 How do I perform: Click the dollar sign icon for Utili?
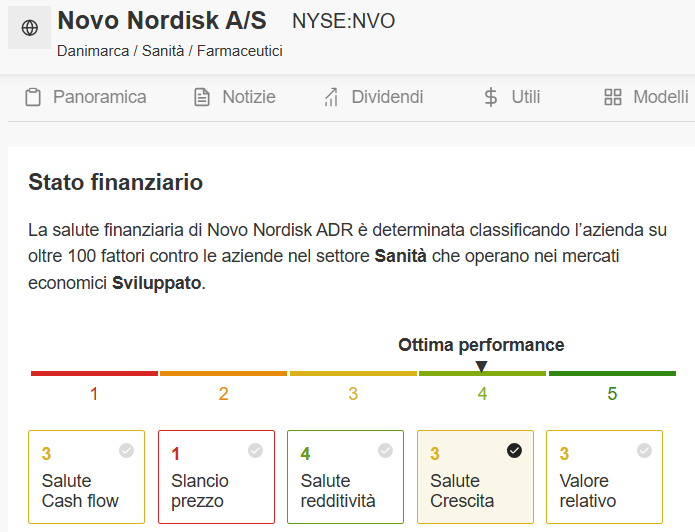pyautogui.click(x=491, y=97)
